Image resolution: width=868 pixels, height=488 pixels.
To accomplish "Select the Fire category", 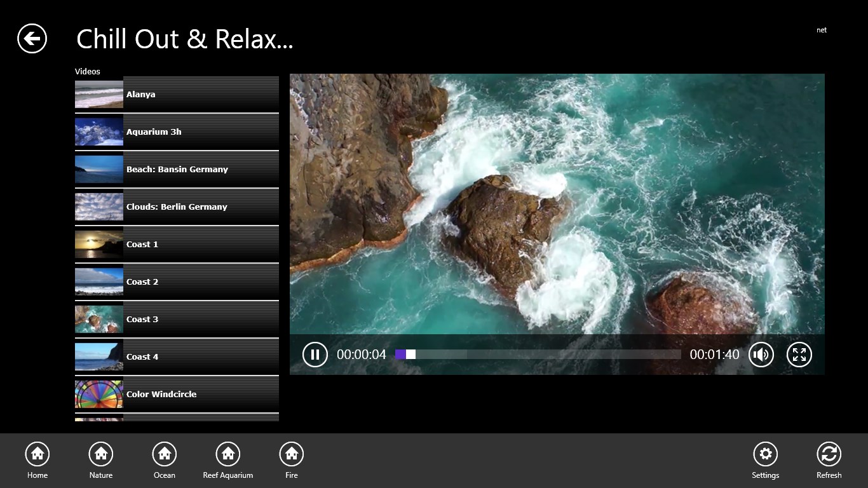I will point(292,454).
